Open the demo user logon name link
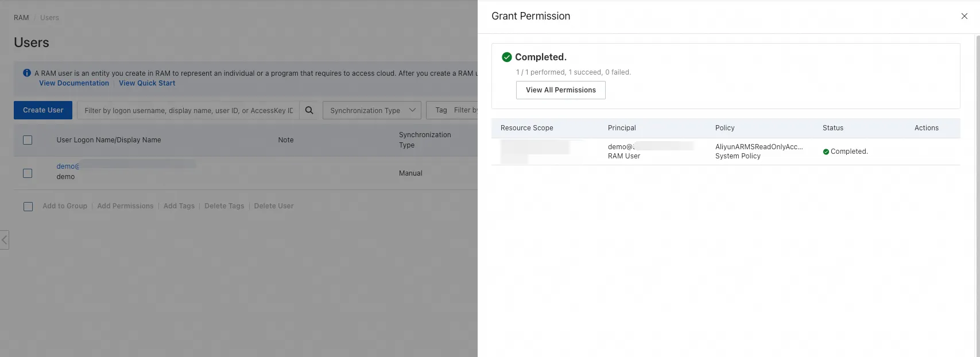The image size is (980, 357). [x=68, y=166]
